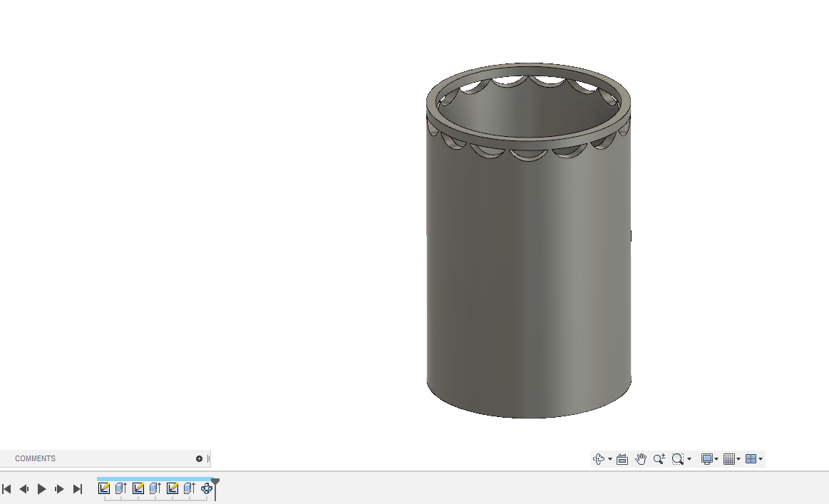Step forward one timeline feature
This screenshot has height=504, width=829.
(x=59, y=489)
